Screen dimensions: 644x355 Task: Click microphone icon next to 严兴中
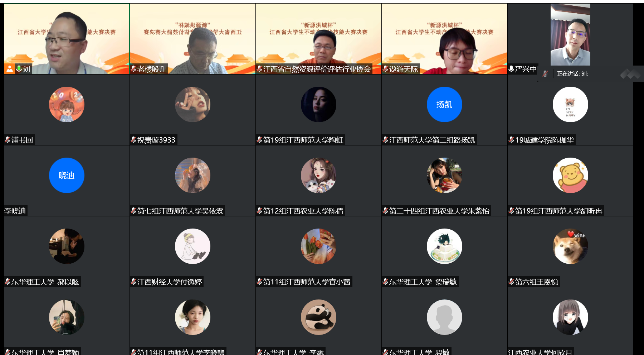click(x=511, y=69)
